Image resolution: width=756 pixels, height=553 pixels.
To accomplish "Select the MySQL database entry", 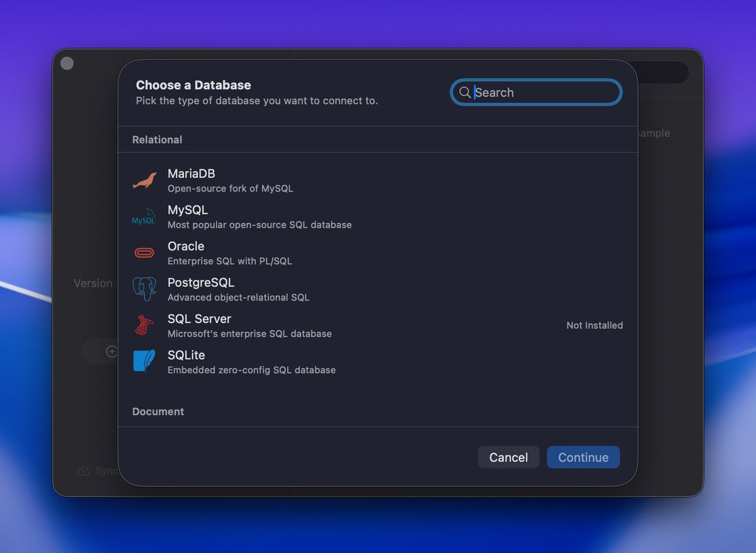I will 377,217.
